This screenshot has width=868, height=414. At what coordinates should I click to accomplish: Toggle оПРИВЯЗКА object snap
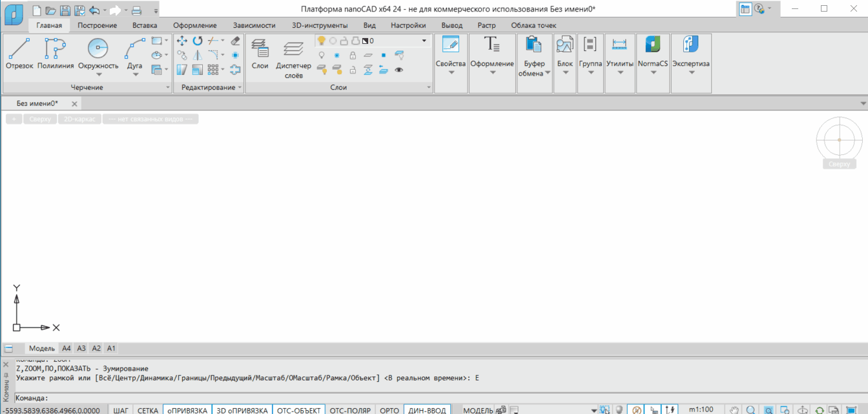click(188, 410)
